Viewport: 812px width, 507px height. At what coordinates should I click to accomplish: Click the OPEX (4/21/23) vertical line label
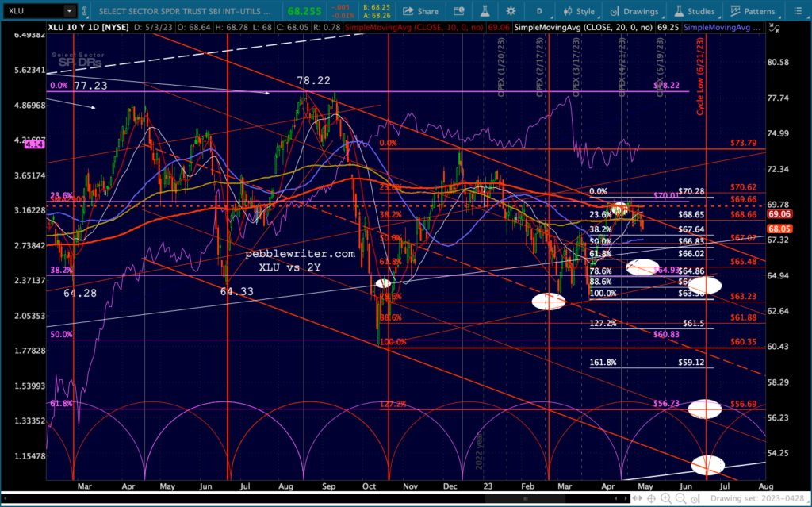tap(622, 67)
